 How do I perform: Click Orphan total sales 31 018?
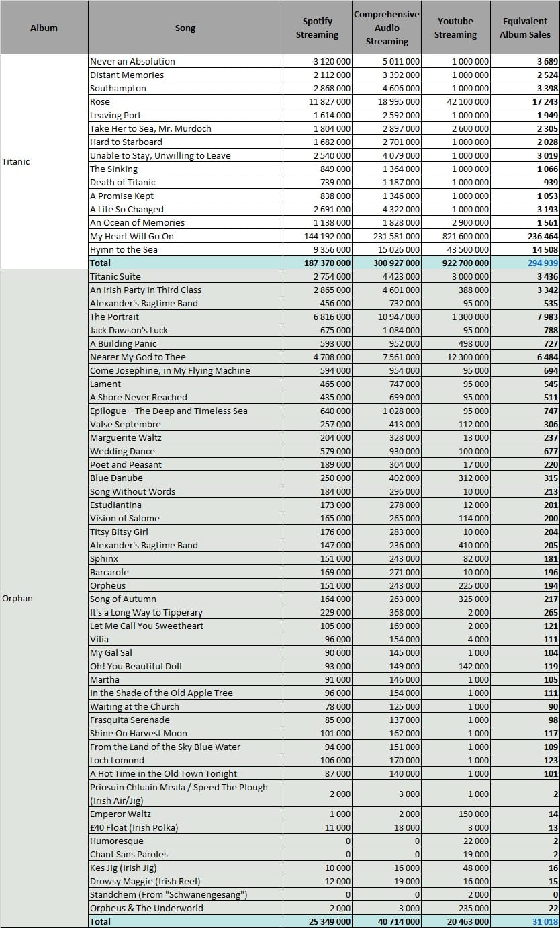545,921
